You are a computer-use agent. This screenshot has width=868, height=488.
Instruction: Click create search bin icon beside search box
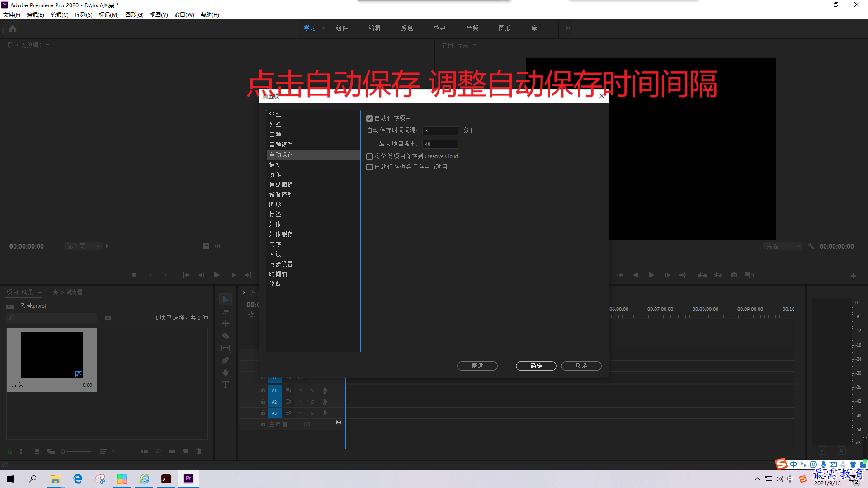108,318
